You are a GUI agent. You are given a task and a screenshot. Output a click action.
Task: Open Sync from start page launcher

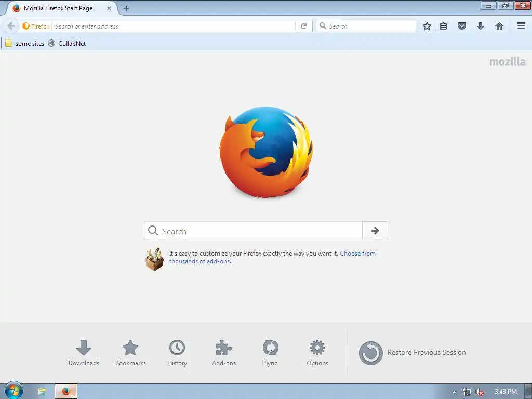pyautogui.click(x=271, y=353)
